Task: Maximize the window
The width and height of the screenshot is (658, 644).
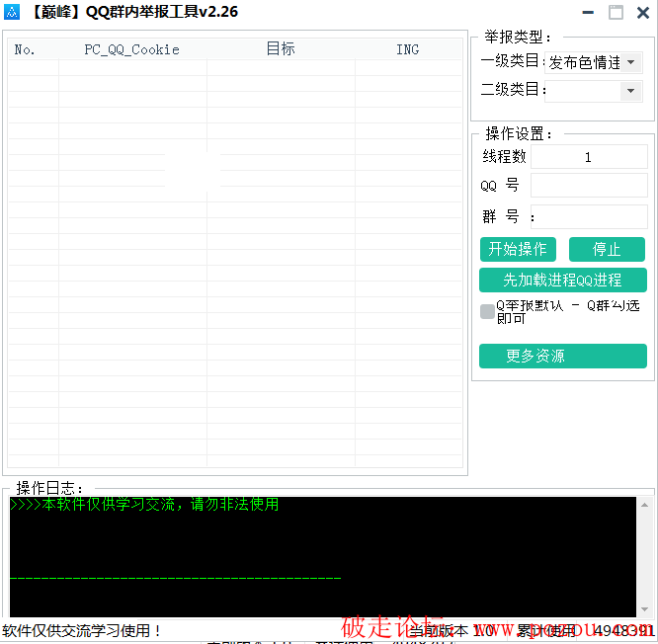Action: pos(616,13)
